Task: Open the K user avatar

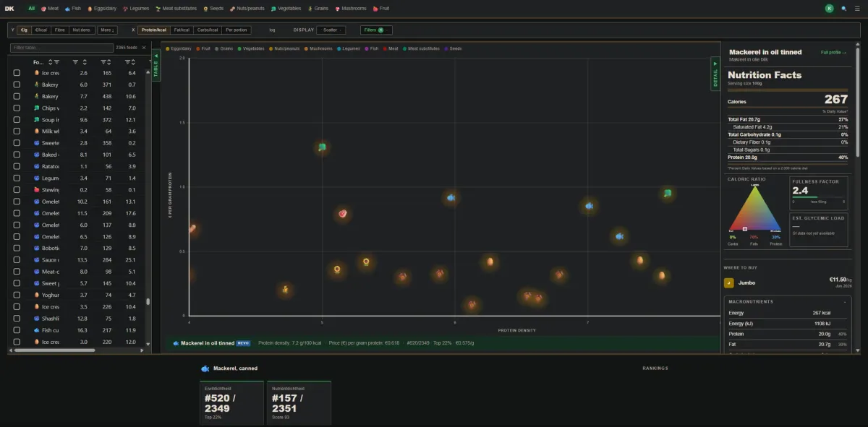Action: coord(829,9)
